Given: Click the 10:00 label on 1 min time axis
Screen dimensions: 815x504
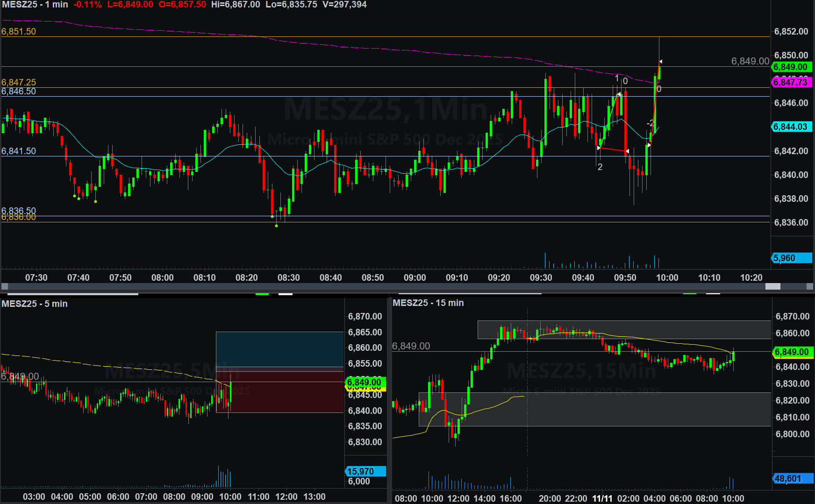Looking at the screenshot, I should [x=667, y=277].
